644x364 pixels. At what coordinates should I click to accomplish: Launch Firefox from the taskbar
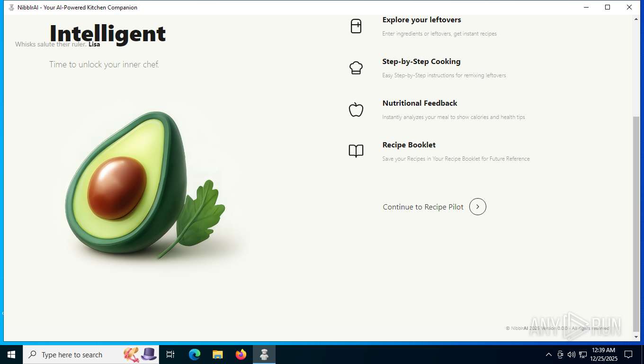click(241, 355)
